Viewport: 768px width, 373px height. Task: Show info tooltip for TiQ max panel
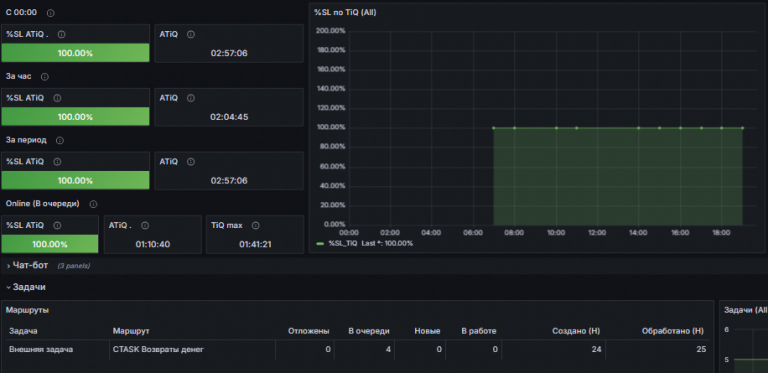[x=255, y=226]
